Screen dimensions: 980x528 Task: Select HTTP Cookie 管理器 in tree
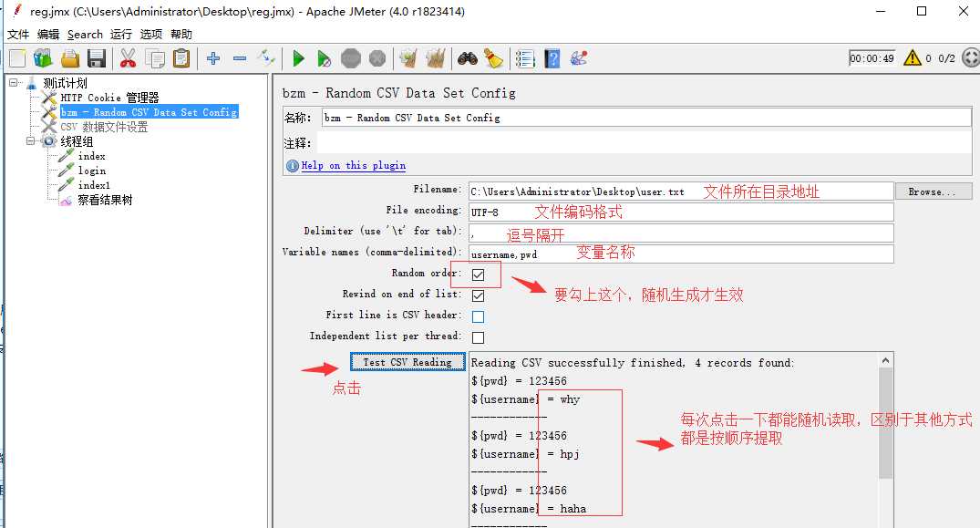tap(109, 98)
